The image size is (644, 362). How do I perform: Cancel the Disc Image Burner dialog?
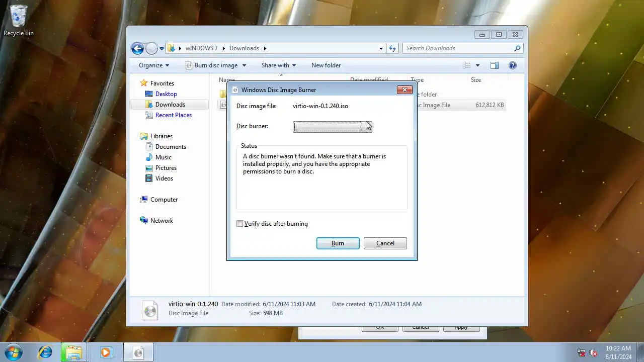[385, 243]
